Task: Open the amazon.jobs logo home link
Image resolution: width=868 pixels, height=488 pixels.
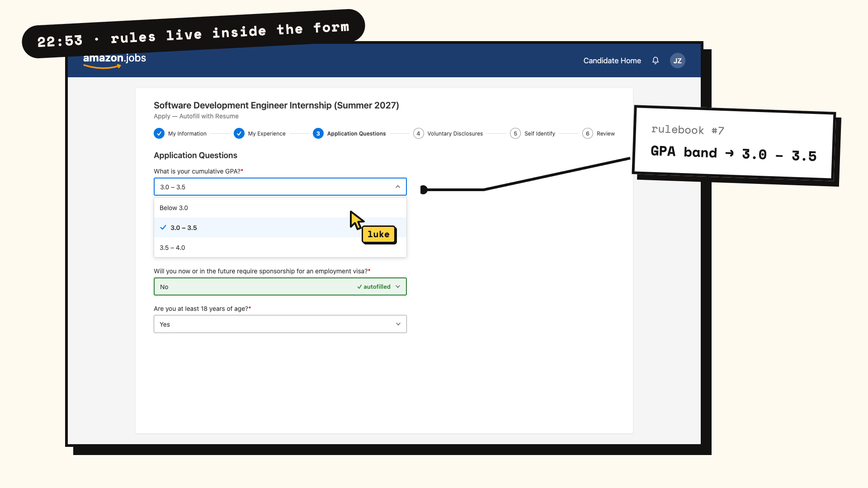Action: pyautogui.click(x=114, y=61)
